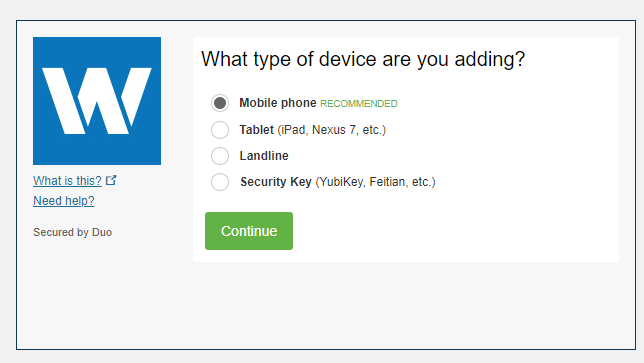This screenshot has width=644, height=363.
Task: Select the Tablet radio button
Action: [x=220, y=130]
